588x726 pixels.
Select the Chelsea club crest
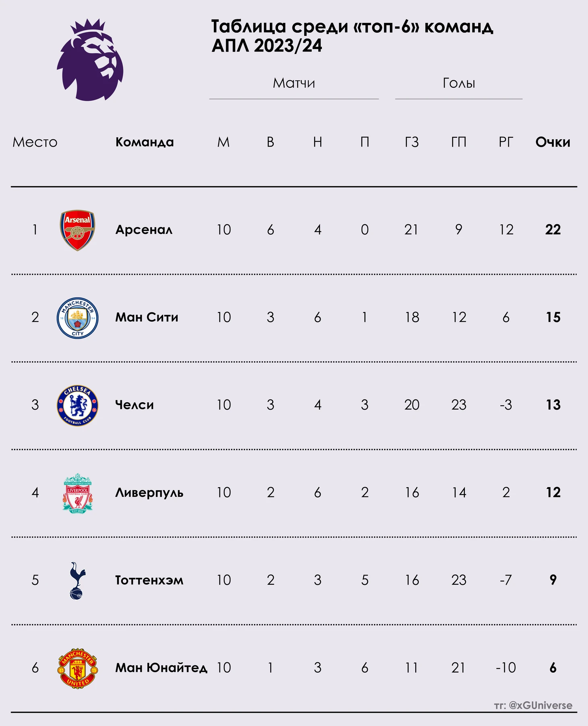78,405
